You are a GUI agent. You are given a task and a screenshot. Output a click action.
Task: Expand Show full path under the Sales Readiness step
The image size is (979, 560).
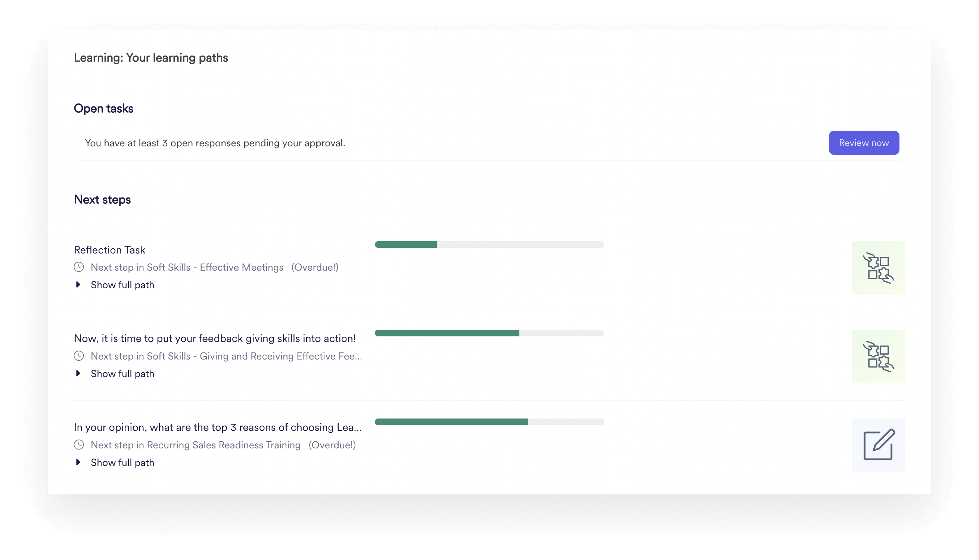[122, 462]
